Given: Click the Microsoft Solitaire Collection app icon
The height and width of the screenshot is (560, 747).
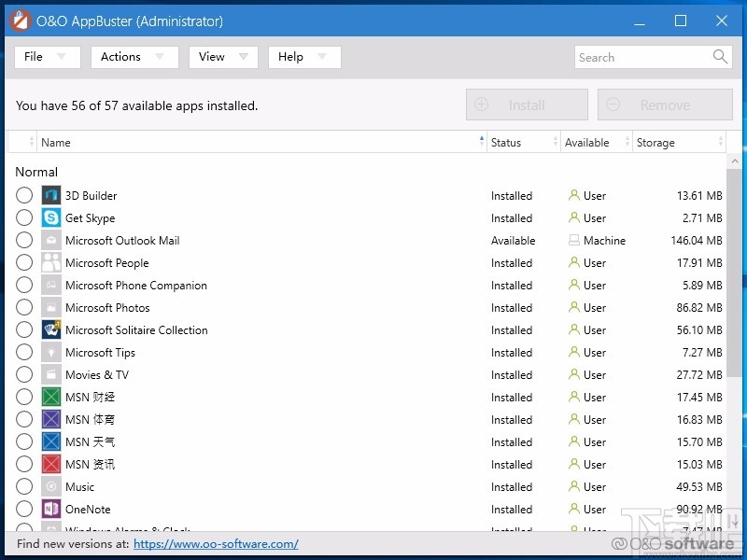Looking at the screenshot, I should pyautogui.click(x=51, y=329).
